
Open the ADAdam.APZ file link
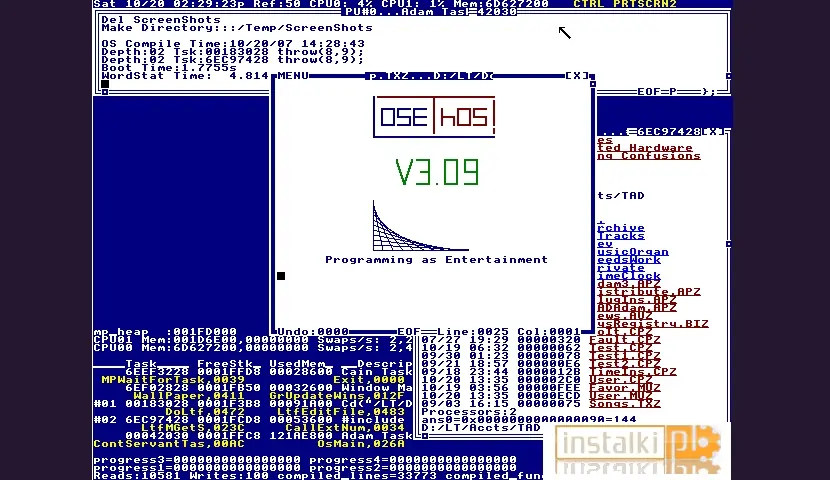pos(637,307)
